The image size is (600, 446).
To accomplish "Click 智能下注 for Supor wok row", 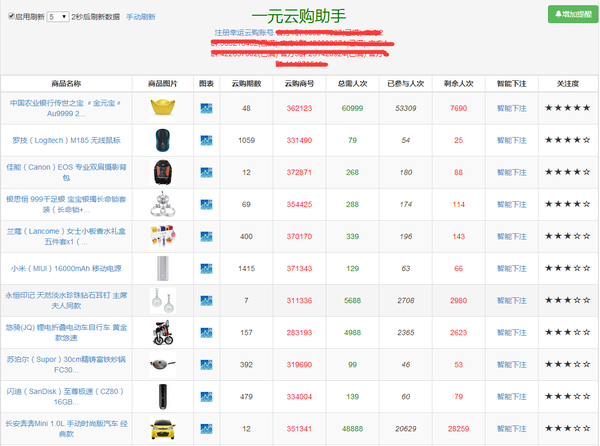I will 512,365.
